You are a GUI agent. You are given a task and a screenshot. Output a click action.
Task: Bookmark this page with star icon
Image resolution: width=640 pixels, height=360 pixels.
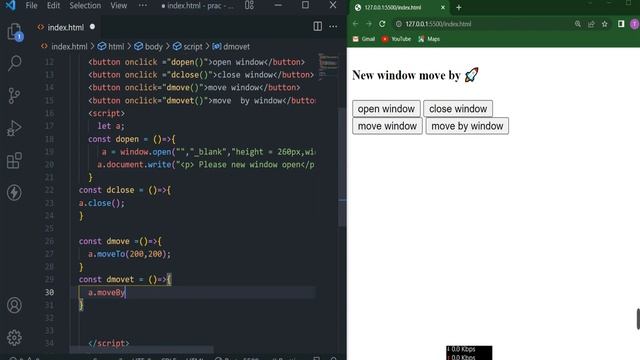point(604,24)
